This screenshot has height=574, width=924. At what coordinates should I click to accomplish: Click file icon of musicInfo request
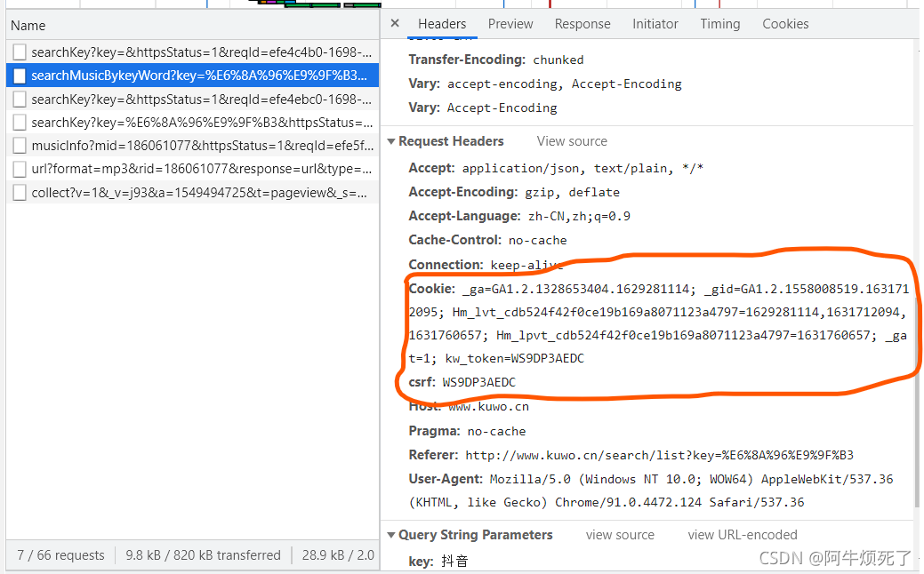20,146
